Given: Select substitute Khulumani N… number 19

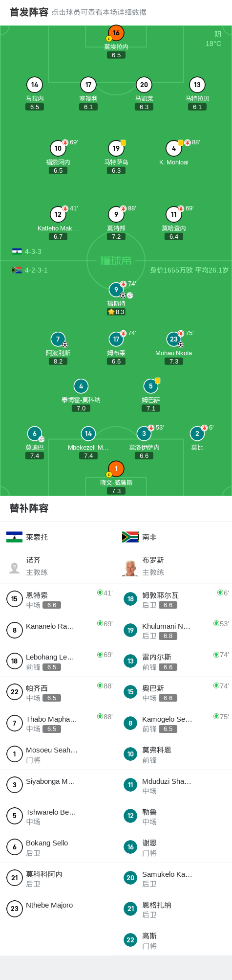Looking at the screenshot, I should click(x=174, y=630).
